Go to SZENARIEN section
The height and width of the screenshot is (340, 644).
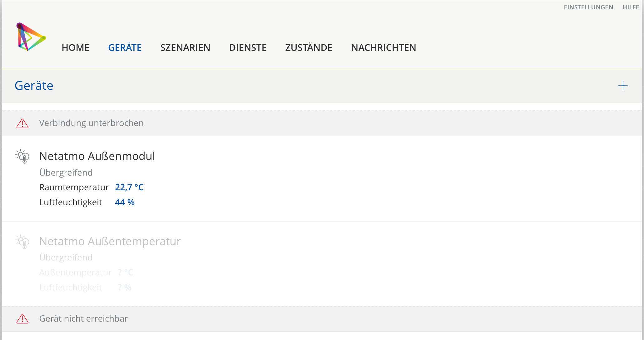(185, 48)
